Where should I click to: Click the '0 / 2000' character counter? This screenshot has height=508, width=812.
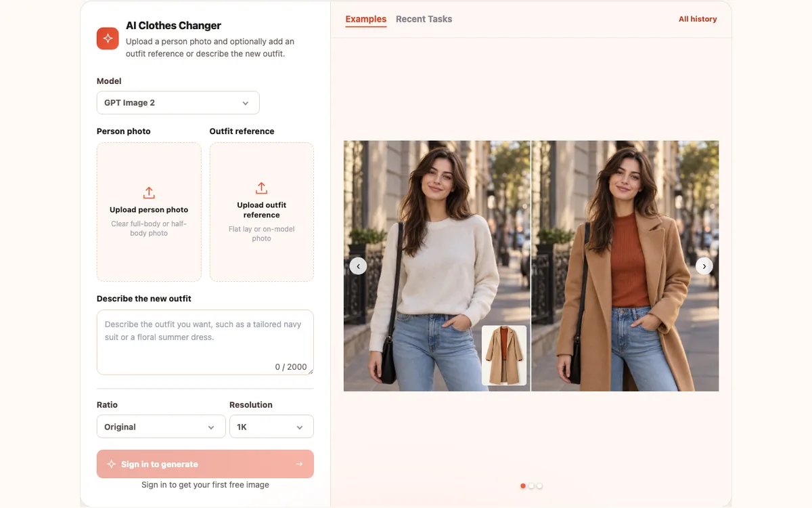[291, 366]
